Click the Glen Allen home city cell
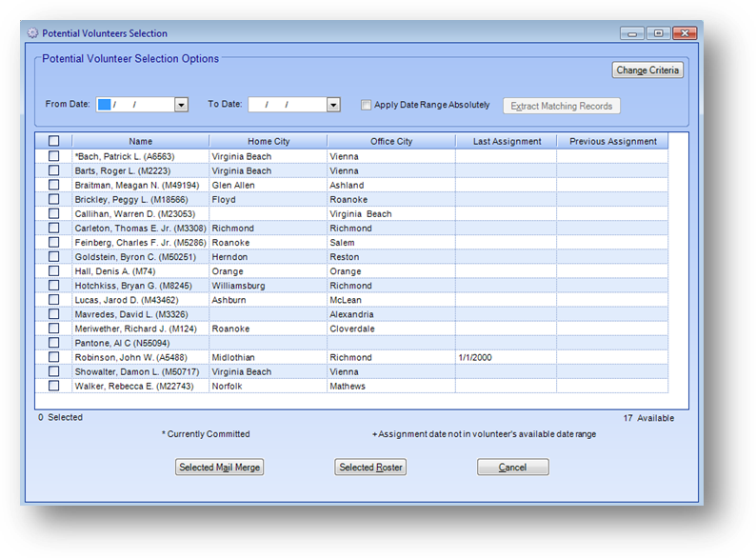The width and height of the screenshot is (756, 558). [x=269, y=185]
